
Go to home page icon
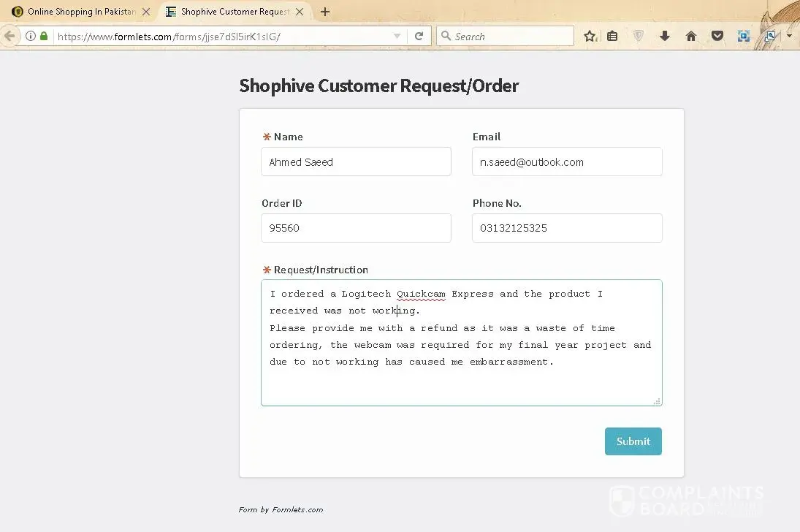coord(691,36)
